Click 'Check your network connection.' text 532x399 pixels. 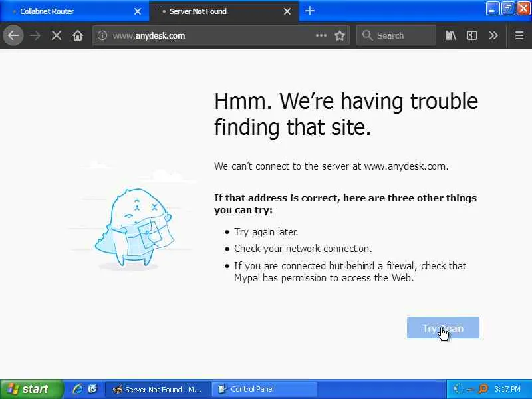point(303,249)
